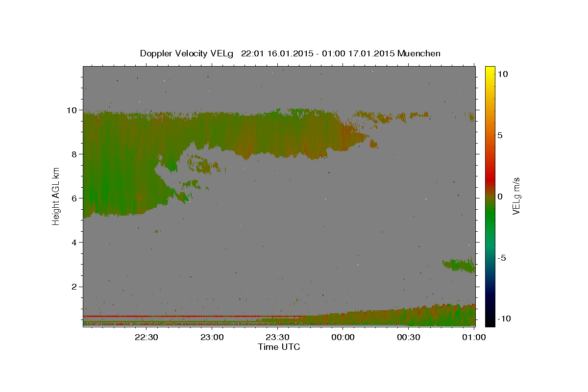Click the 00:30 time tick label
Image resolution: width=588 pixels, height=392 pixels.
[x=409, y=337]
